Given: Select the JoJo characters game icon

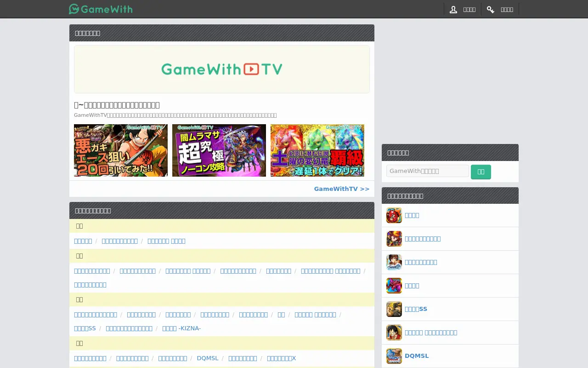Looking at the screenshot, I should point(394,309).
